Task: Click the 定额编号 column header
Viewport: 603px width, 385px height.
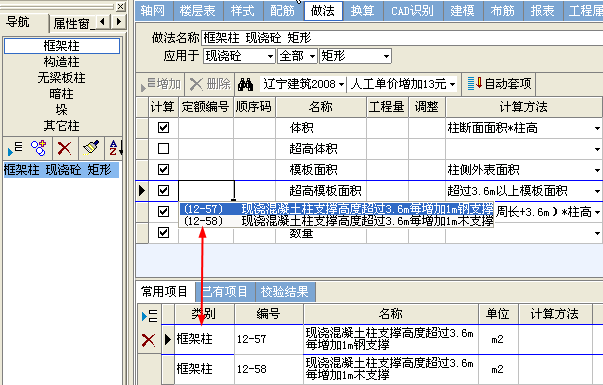Action: point(206,107)
